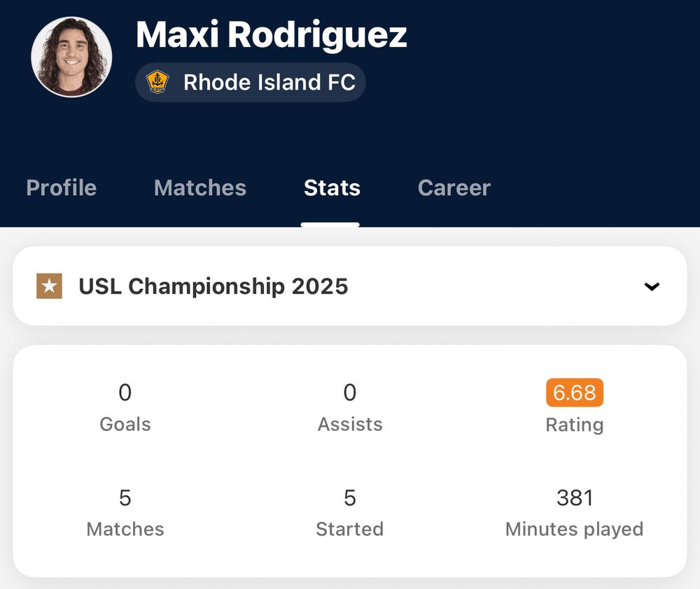Select the Started stat label
Viewport: 700px width, 589px height.
click(350, 529)
